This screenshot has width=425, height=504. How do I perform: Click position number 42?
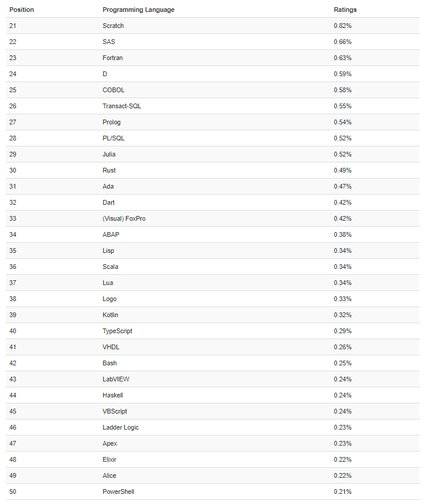tap(13, 364)
